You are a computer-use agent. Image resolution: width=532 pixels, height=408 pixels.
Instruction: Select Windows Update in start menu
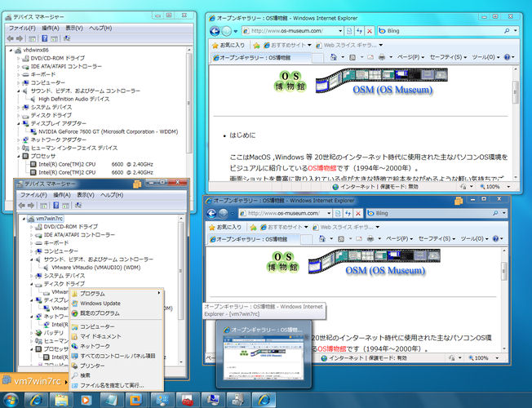pos(117,304)
